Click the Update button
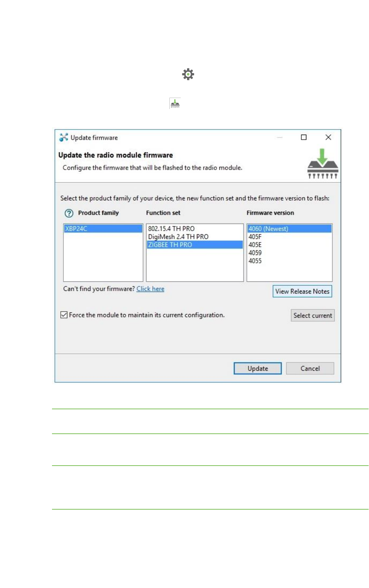The width and height of the screenshot is (369, 588). point(258,368)
